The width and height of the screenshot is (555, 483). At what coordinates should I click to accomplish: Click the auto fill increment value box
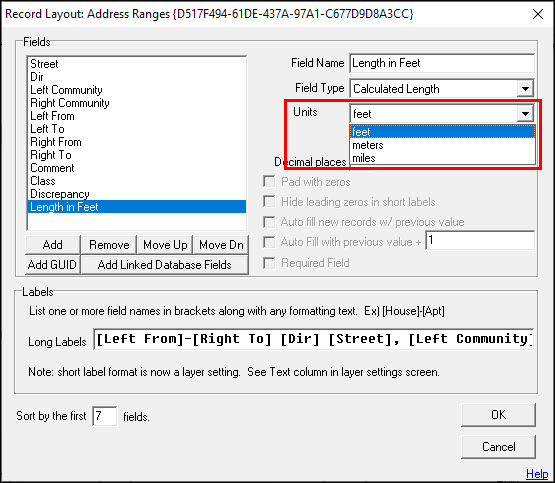tap(480, 241)
